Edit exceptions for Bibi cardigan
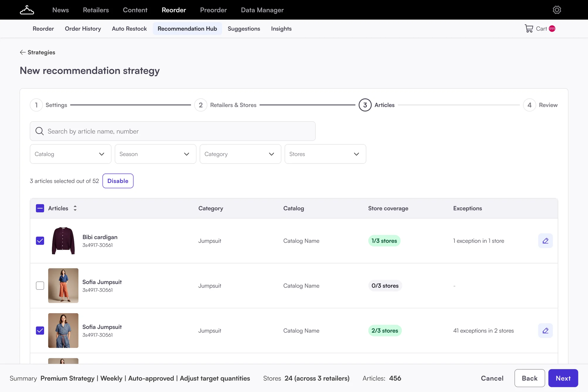 tap(545, 241)
